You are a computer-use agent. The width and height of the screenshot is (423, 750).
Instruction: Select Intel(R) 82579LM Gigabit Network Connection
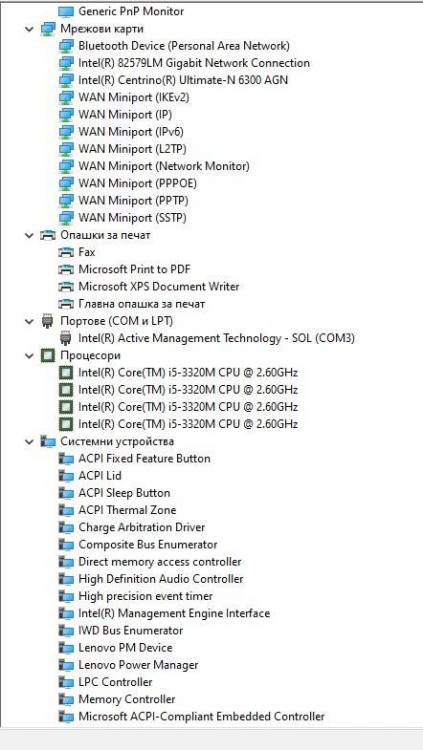tap(194, 63)
